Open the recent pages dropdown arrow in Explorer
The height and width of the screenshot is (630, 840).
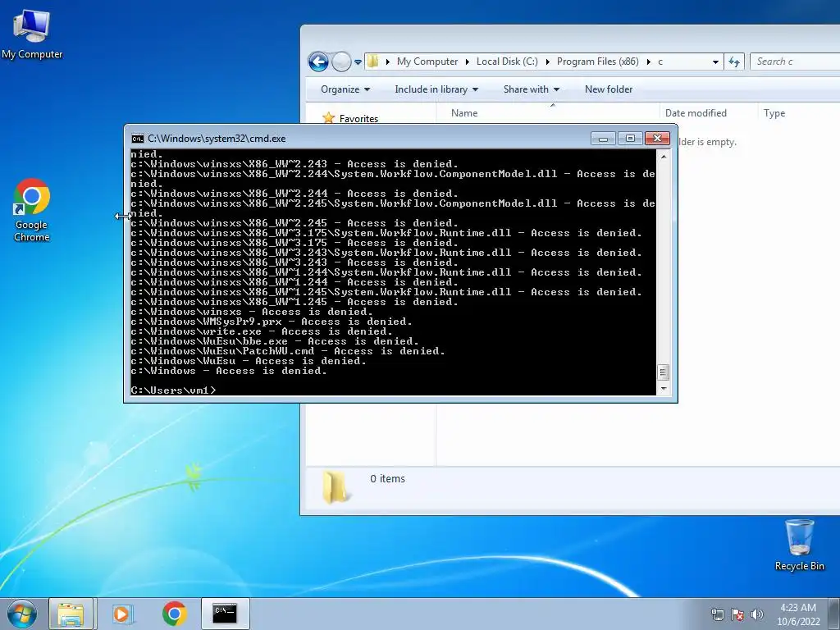pyautogui.click(x=358, y=62)
